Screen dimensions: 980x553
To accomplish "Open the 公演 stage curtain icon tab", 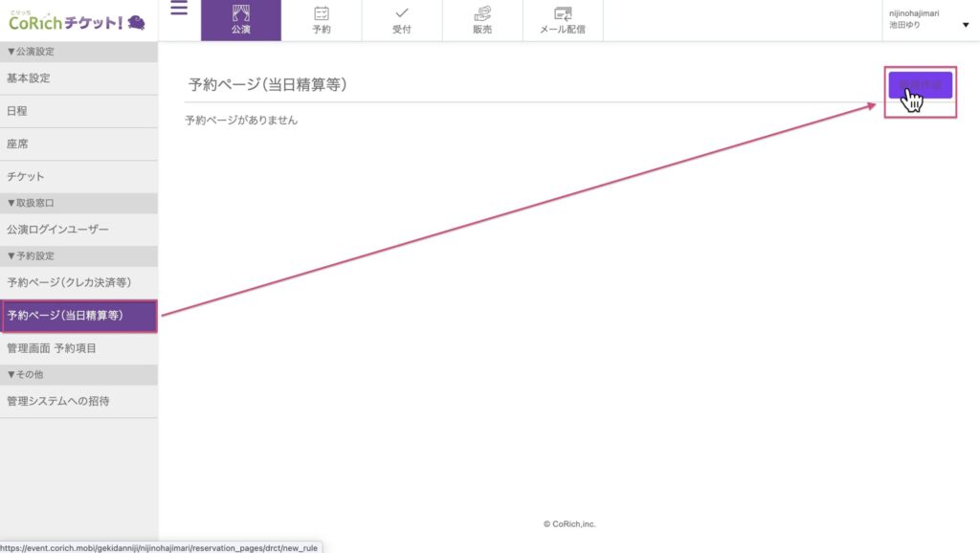I will pyautogui.click(x=241, y=20).
